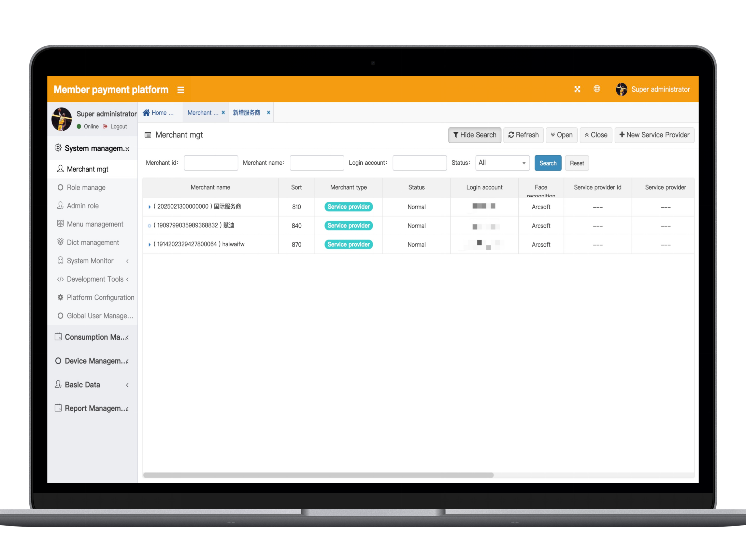This screenshot has width=747, height=560.
Task: Click the Menu management sidebar icon
Action: click(60, 224)
